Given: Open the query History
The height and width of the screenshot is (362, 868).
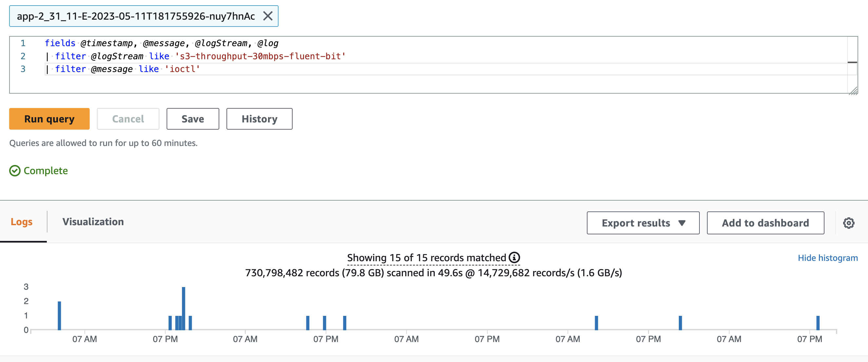Looking at the screenshot, I should tap(259, 118).
